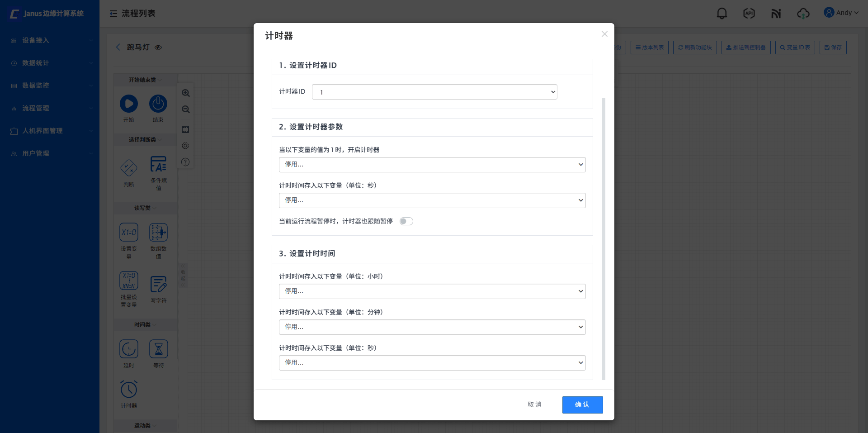Screen dimensions: 868x433
Task: Click the zoom in magnifier icon
Action: click(x=185, y=93)
